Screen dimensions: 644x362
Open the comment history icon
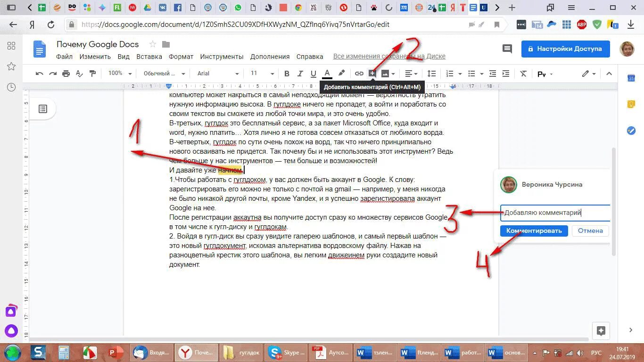coord(507,49)
